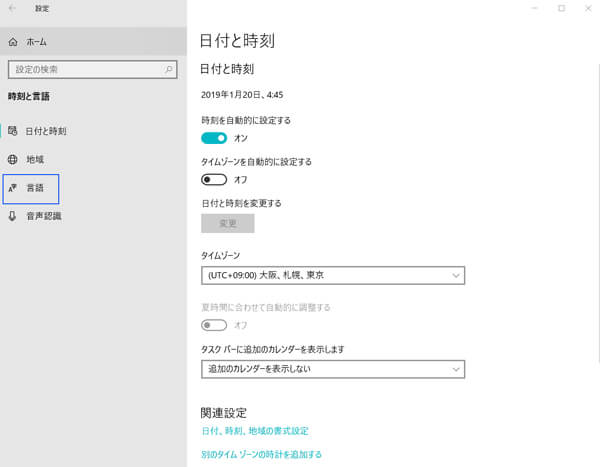Minimize the settings window

click(535, 8)
